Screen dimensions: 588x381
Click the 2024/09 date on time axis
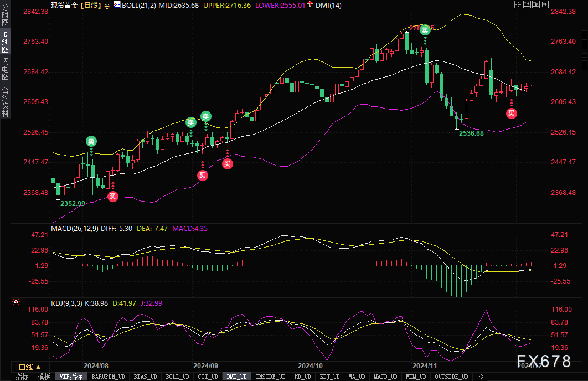[205, 365]
